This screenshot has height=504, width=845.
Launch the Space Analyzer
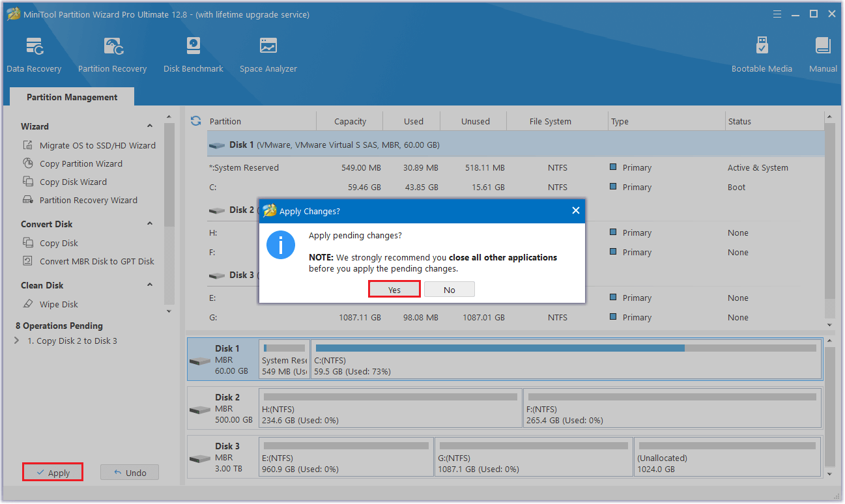pos(268,53)
